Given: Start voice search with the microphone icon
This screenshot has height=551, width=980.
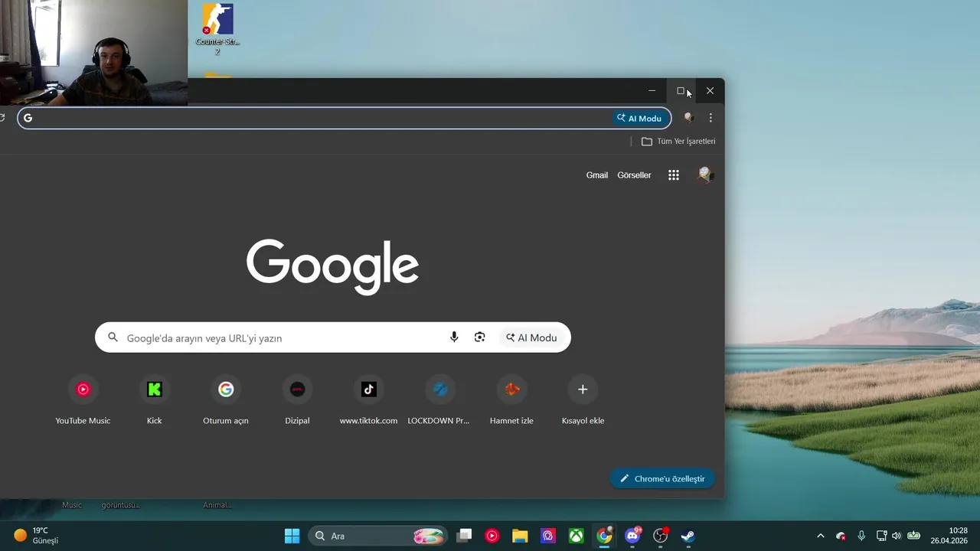Looking at the screenshot, I should tap(454, 337).
